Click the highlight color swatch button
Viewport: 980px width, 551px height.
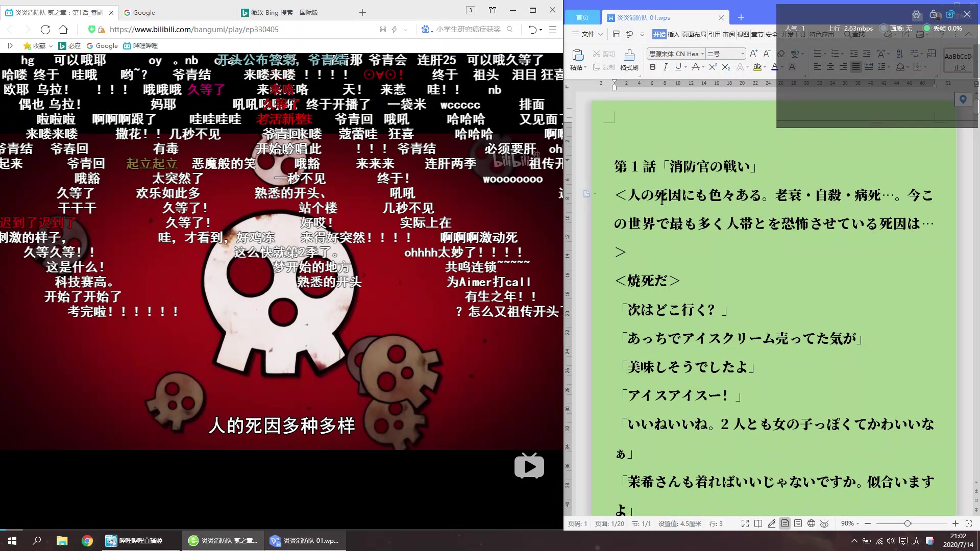click(x=757, y=67)
